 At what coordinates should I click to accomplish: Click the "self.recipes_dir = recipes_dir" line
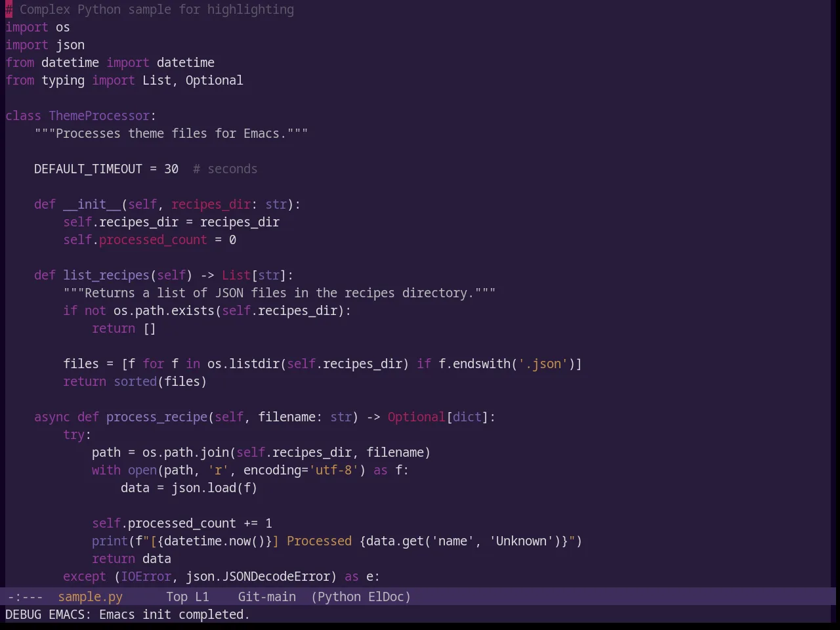pyautogui.click(x=171, y=222)
